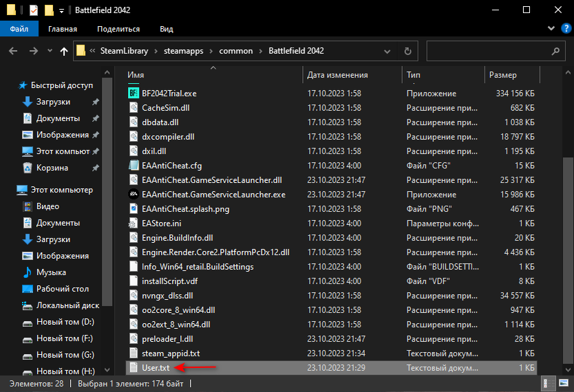Go up one folder level arrow
Screen dimensions: 574x392
pyautogui.click(x=64, y=51)
